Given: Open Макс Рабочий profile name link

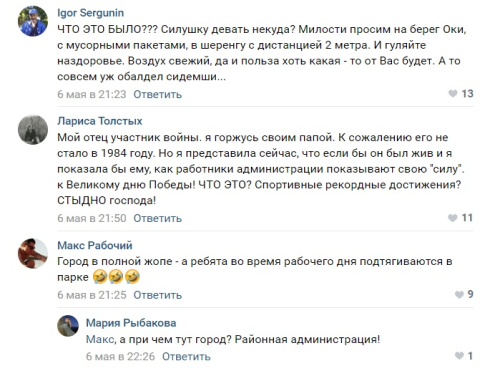Looking at the screenshot, I should [x=95, y=245].
